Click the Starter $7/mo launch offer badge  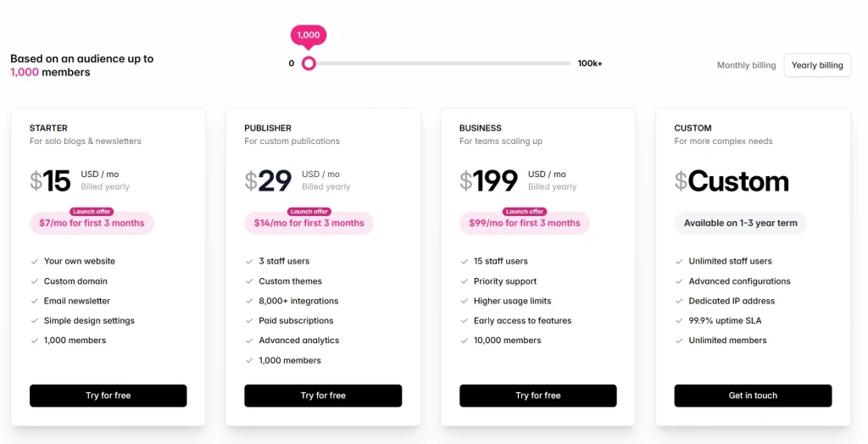tap(92, 223)
